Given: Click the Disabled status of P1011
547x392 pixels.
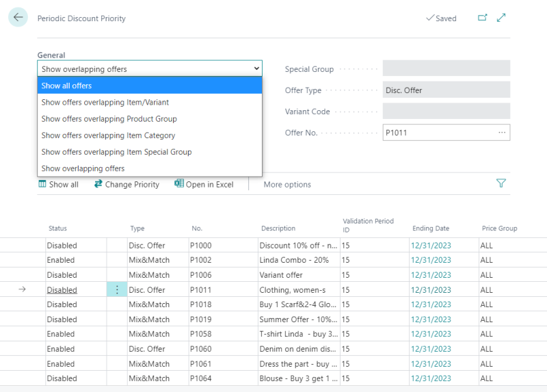Looking at the screenshot, I should (x=62, y=289).
